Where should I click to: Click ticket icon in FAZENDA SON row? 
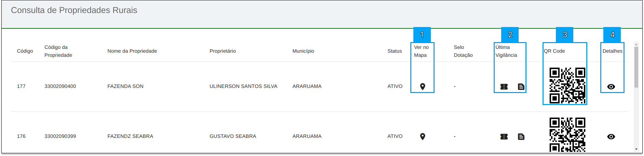click(x=504, y=87)
